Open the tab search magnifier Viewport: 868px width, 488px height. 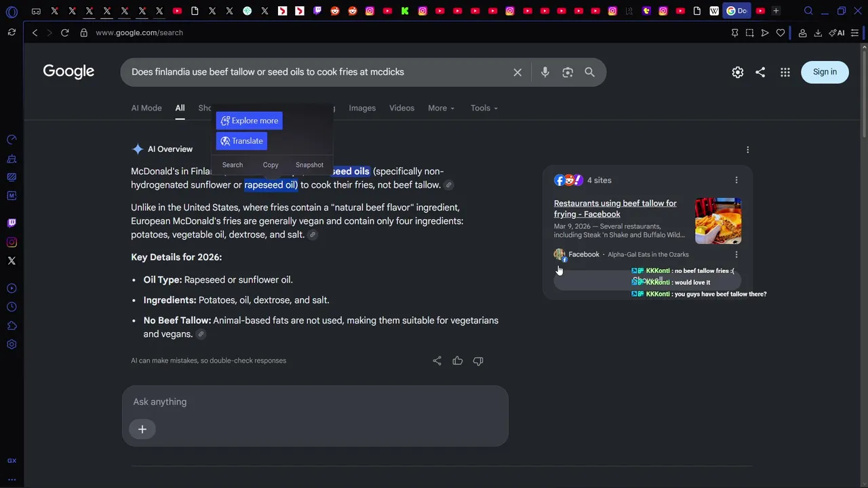point(808,11)
